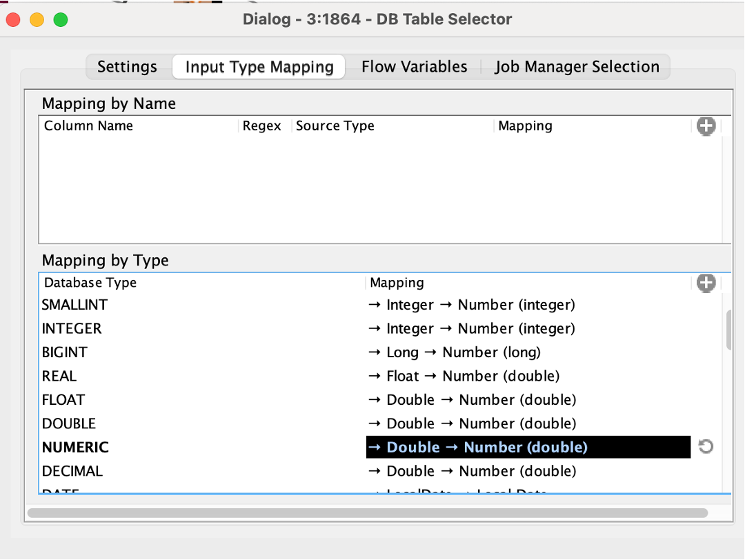Minimize the dialog with the yellow button

click(37, 20)
